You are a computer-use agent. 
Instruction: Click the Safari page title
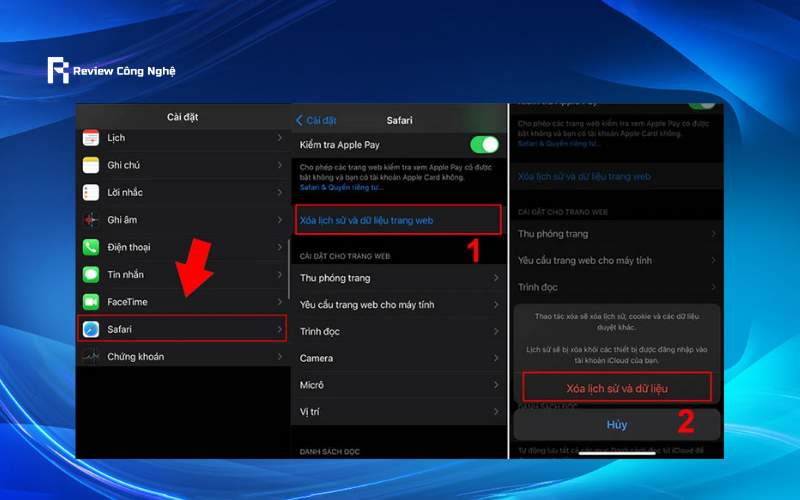(399, 120)
